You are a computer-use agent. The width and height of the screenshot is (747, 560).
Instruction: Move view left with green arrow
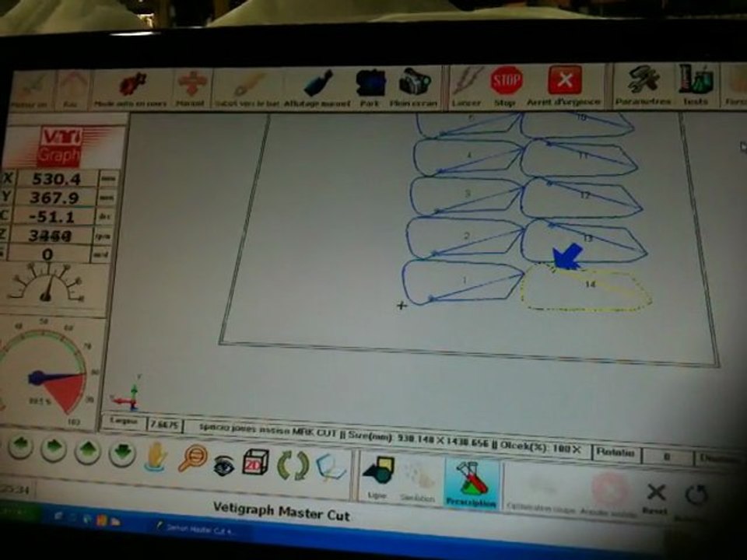click(x=20, y=448)
